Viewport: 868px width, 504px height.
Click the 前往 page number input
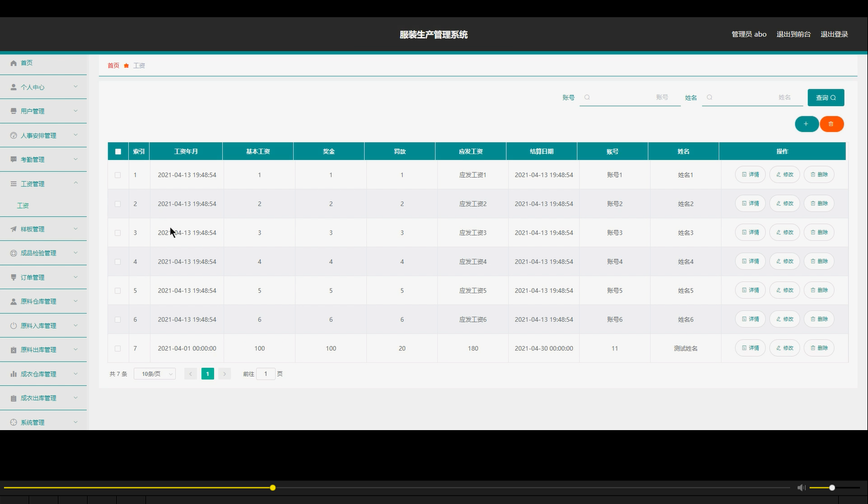tap(266, 374)
